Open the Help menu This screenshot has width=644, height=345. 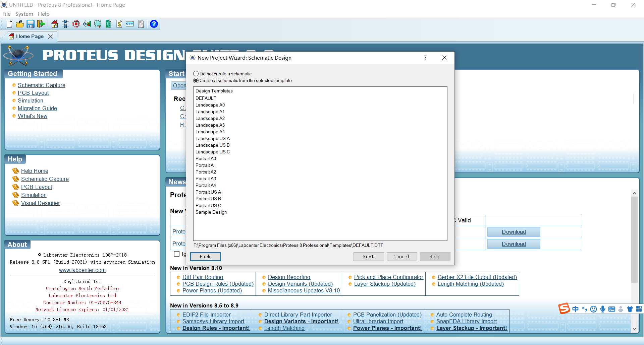44,14
